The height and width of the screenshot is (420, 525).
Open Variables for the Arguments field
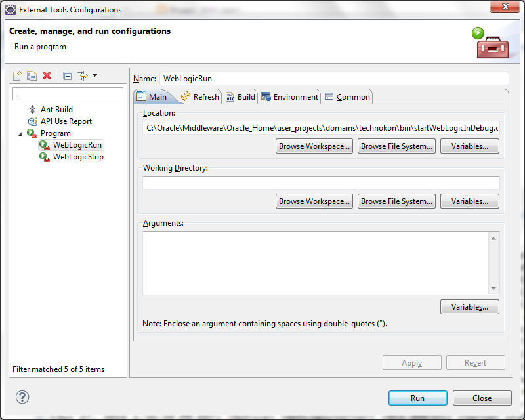tap(469, 306)
